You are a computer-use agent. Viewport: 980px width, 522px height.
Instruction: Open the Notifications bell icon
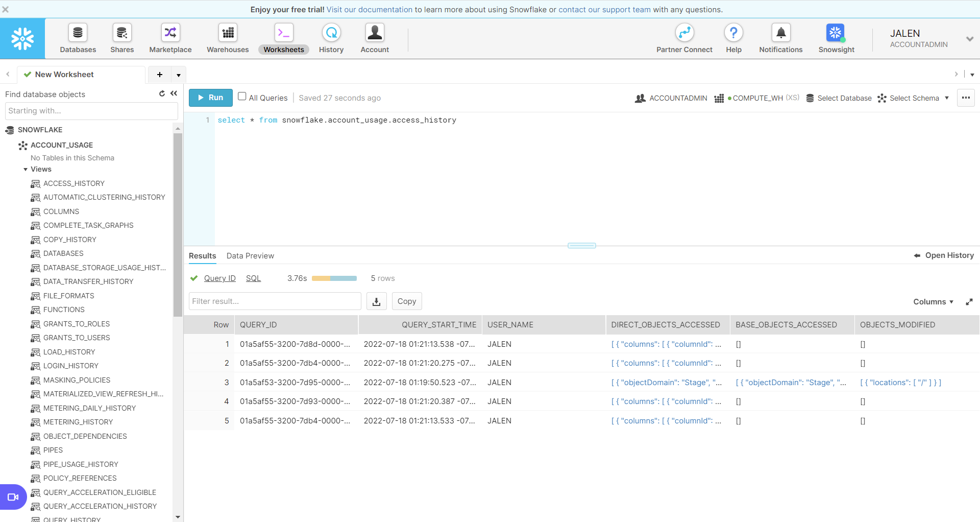coord(780,33)
